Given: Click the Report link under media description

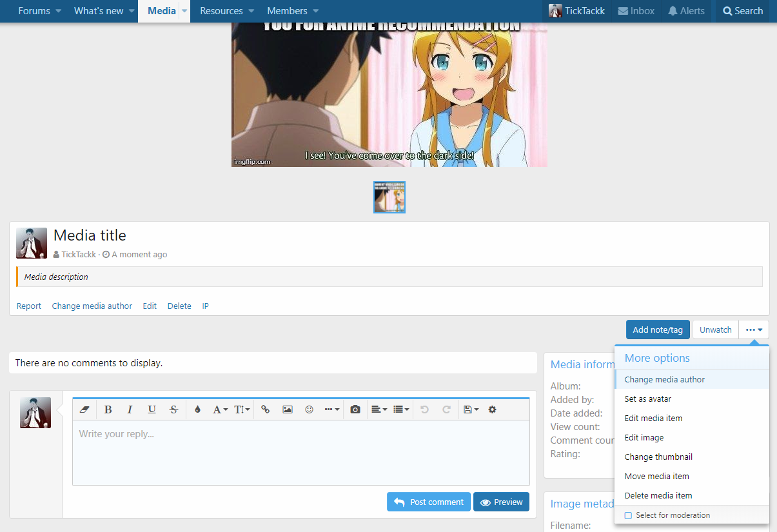Looking at the screenshot, I should pyautogui.click(x=29, y=306).
